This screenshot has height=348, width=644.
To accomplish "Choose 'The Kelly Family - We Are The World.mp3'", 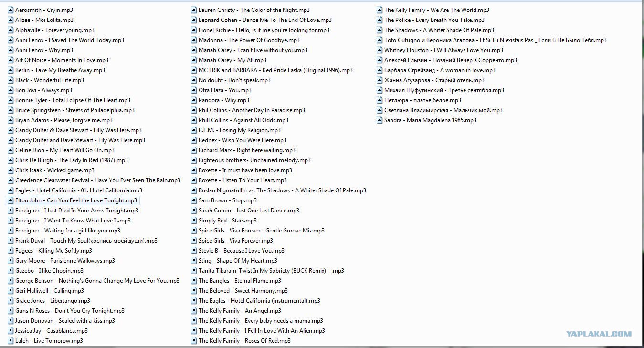I will pos(437,10).
